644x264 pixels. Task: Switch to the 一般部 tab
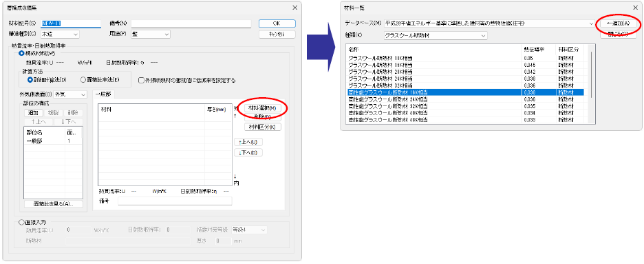point(103,94)
